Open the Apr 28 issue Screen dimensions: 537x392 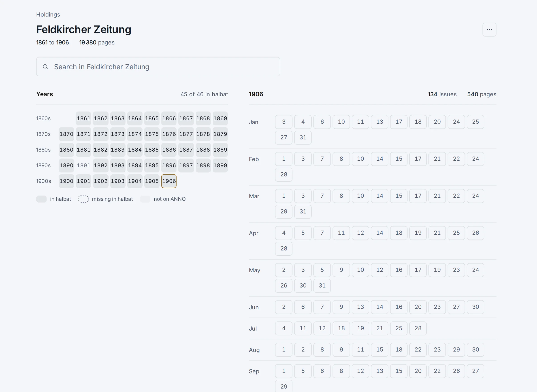pyautogui.click(x=284, y=249)
